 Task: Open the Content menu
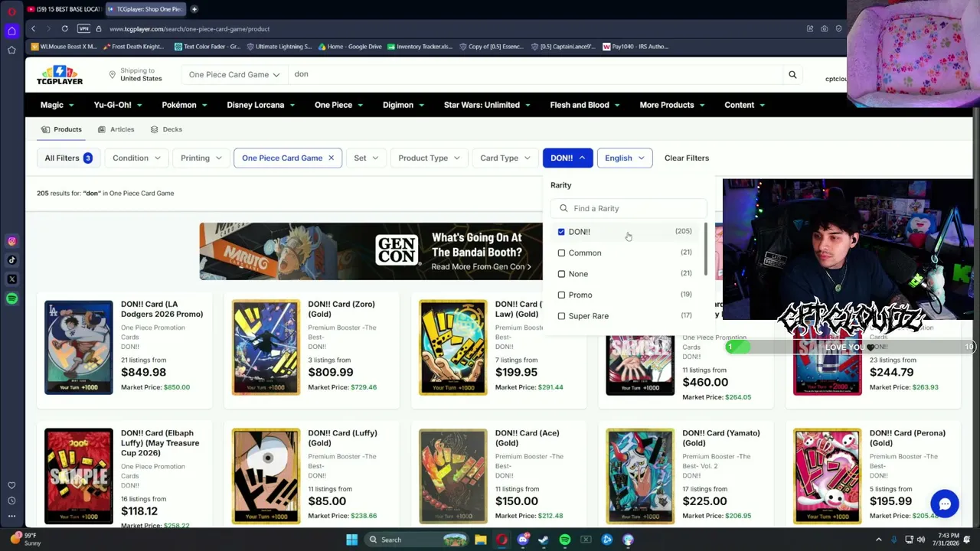click(x=745, y=105)
